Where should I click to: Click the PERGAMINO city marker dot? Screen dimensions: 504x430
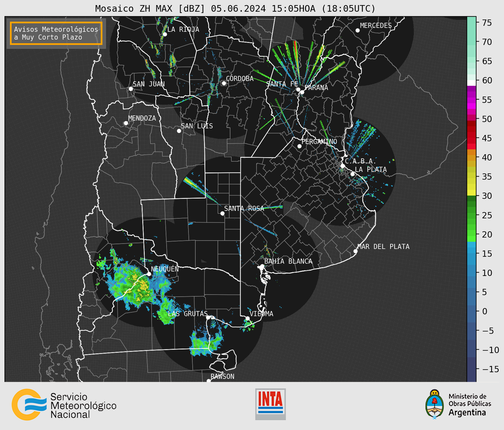[299, 146]
